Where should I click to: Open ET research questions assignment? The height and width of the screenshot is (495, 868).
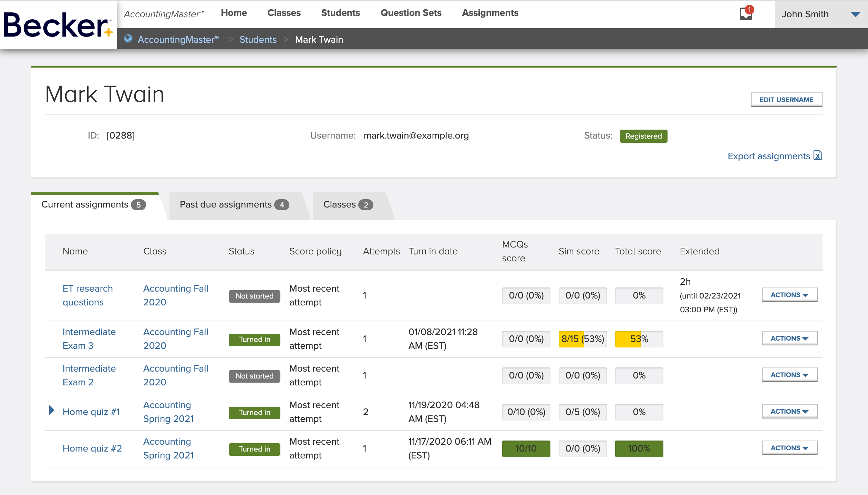(x=87, y=295)
